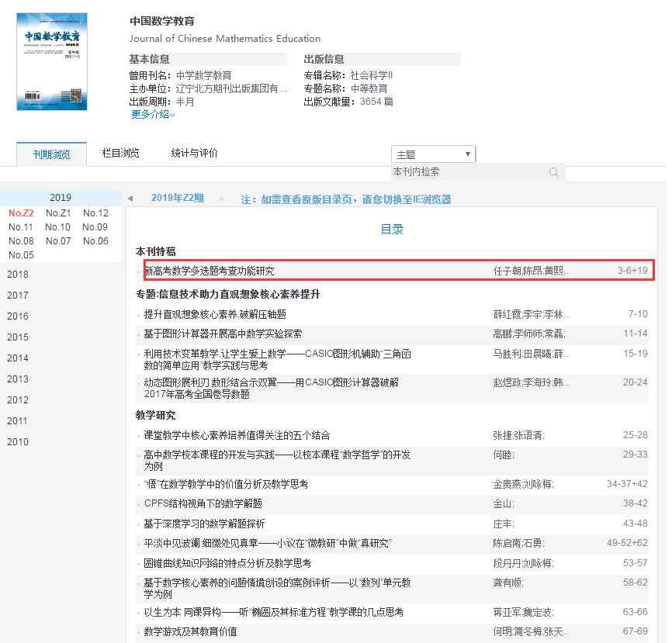This screenshot has height=643, width=672.
Task: Select year 2010 in sidebar
Action: [18, 442]
